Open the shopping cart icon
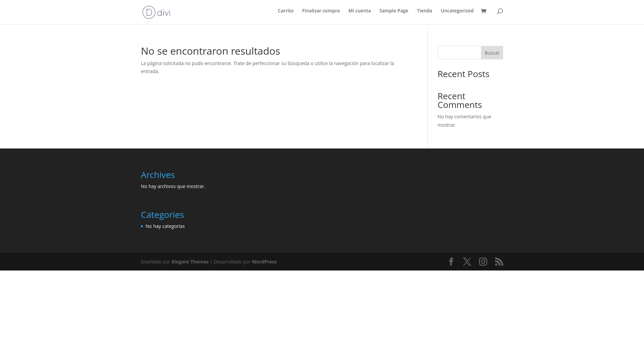This screenshot has height=362, width=644. pyautogui.click(x=483, y=11)
